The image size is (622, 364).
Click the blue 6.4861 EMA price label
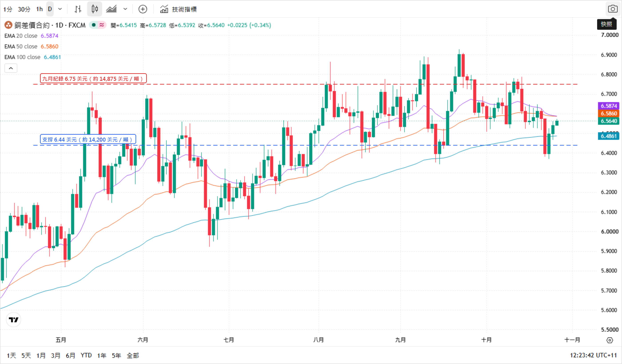(x=609, y=136)
